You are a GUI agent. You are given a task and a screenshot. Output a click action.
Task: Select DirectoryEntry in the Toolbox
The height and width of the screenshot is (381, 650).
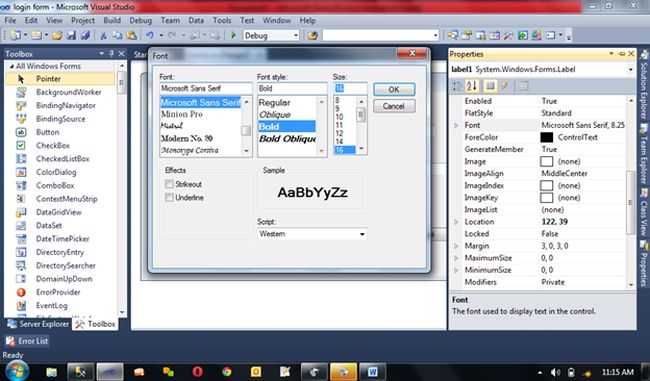click(x=60, y=252)
